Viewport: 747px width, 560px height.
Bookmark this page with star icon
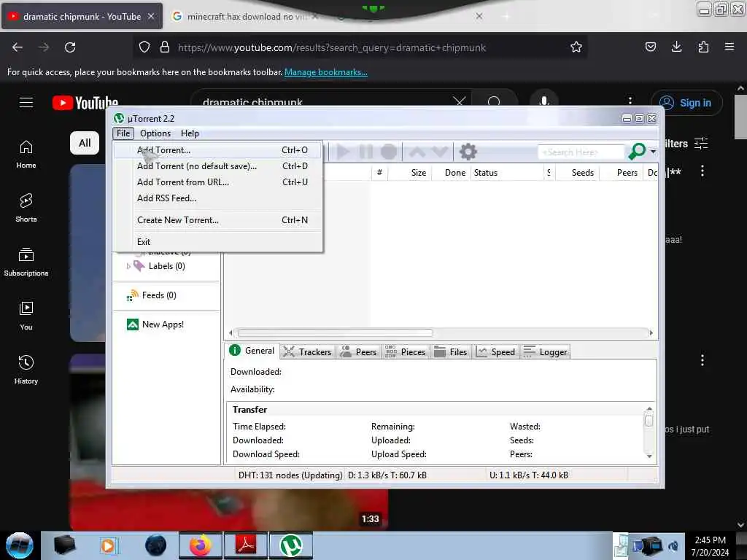[x=576, y=47]
